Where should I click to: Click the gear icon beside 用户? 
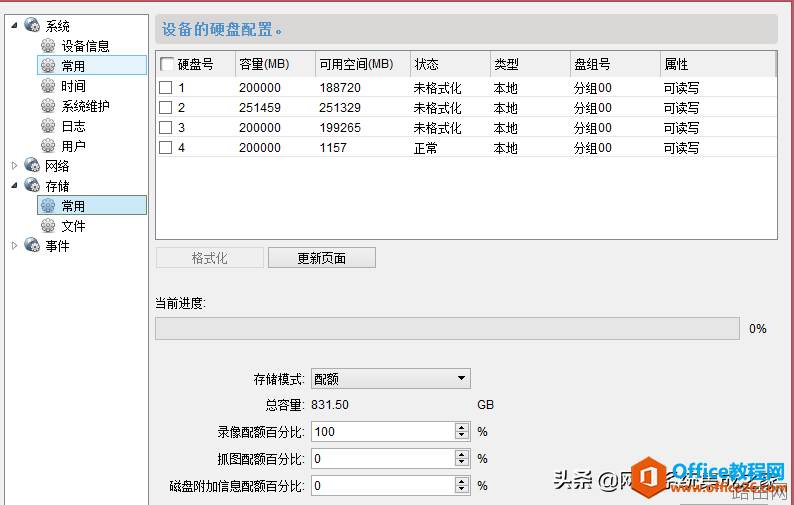(x=48, y=146)
